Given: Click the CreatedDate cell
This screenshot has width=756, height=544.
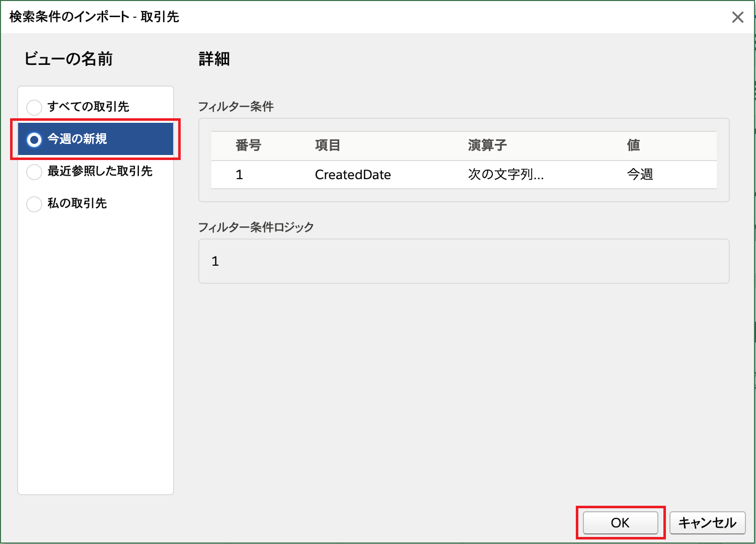Looking at the screenshot, I should click(353, 175).
